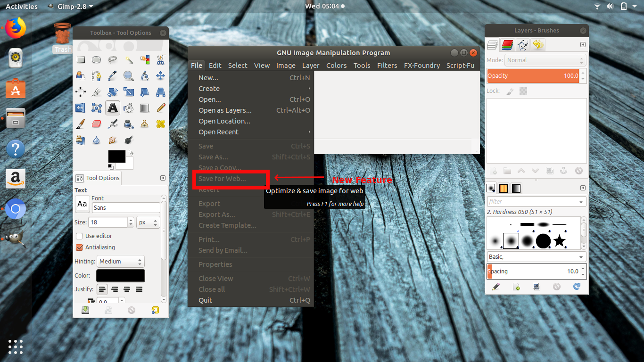Viewport: 644px width, 362px height.
Task: Open the Brushes dock tab configuration arrow
Action: pyautogui.click(x=583, y=188)
